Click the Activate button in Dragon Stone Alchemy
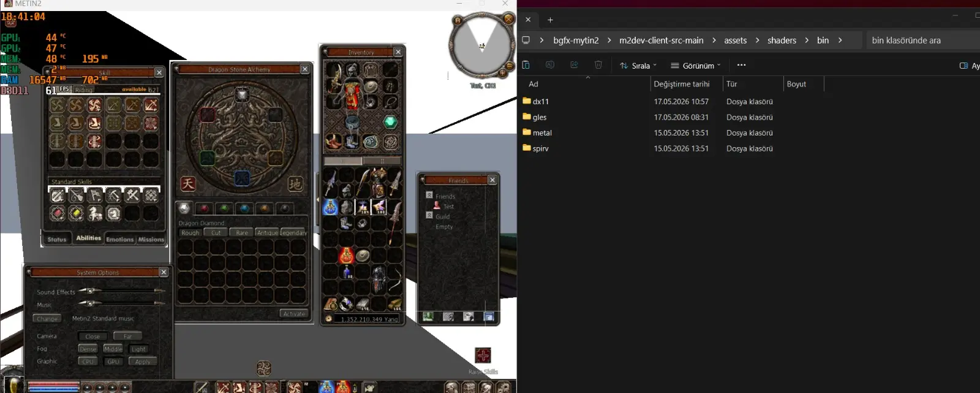The width and height of the screenshot is (980, 393). click(x=294, y=314)
